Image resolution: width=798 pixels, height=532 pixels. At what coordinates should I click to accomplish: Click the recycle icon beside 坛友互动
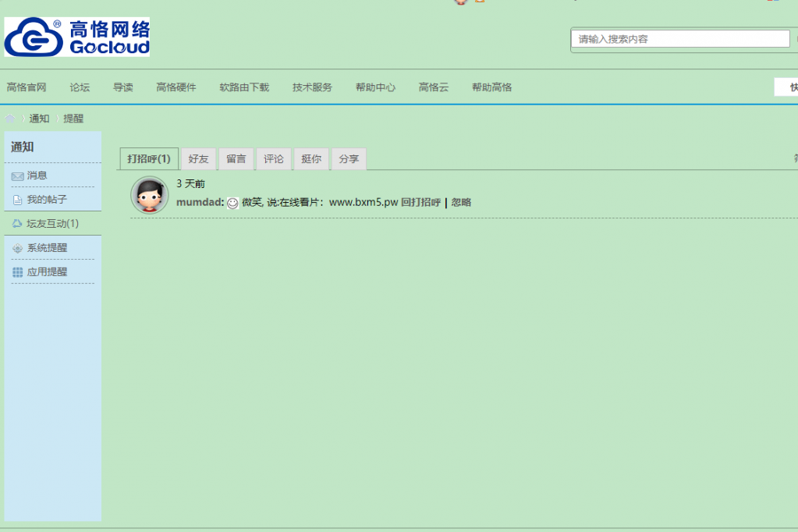coord(17,224)
